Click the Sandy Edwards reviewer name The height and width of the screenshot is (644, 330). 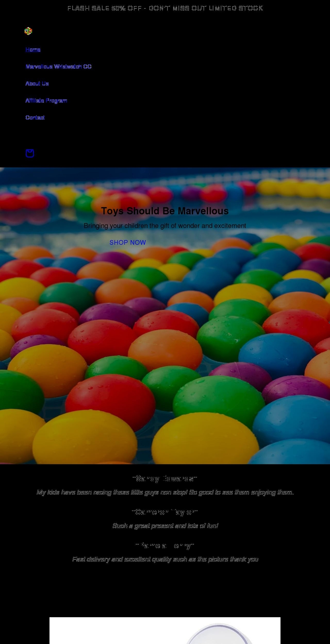165,478
